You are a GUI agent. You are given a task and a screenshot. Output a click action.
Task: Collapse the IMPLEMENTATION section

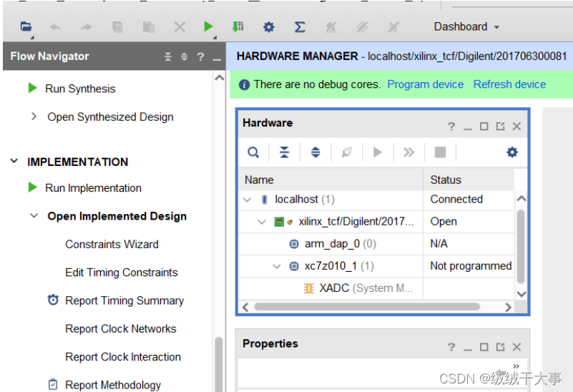[x=14, y=161]
